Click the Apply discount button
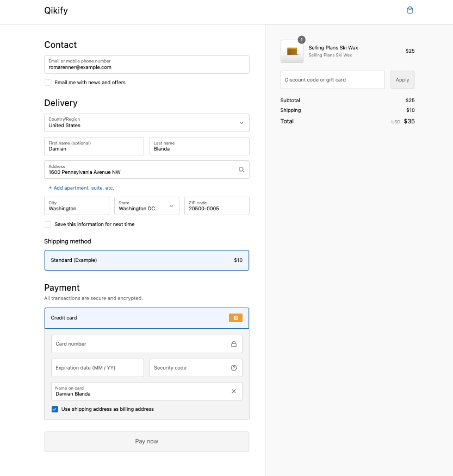The image size is (453, 476). pyautogui.click(x=402, y=80)
